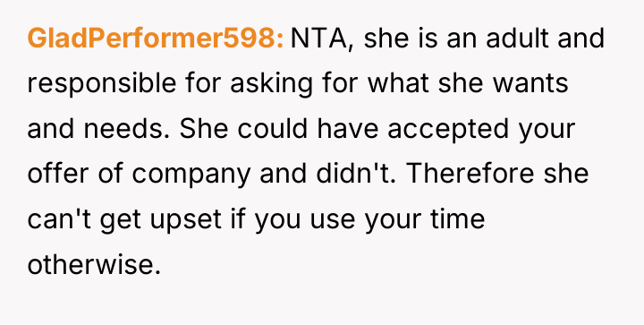
Task: Click the word "otherwise." on the last line
Action: coord(94,265)
